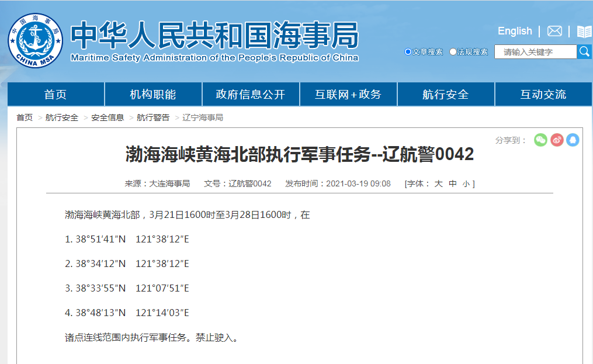593x364 pixels.
Task: Click coordinate line 2. 38°34′12″N
Action: (x=127, y=264)
